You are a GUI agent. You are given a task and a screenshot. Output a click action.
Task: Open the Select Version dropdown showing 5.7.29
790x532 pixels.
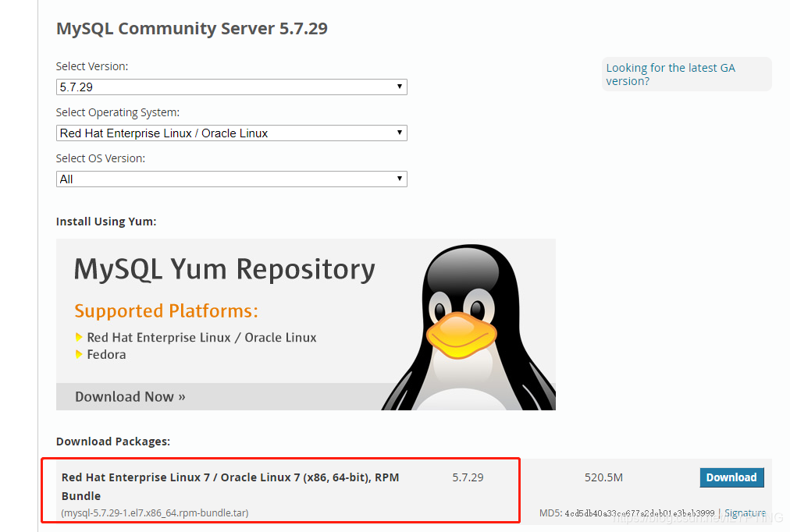click(231, 87)
